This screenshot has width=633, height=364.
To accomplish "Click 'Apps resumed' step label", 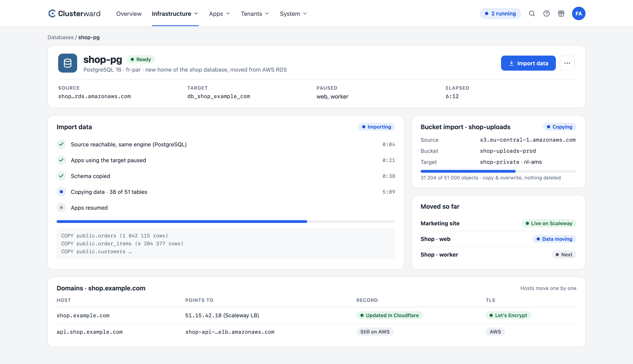I will (89, 208).
